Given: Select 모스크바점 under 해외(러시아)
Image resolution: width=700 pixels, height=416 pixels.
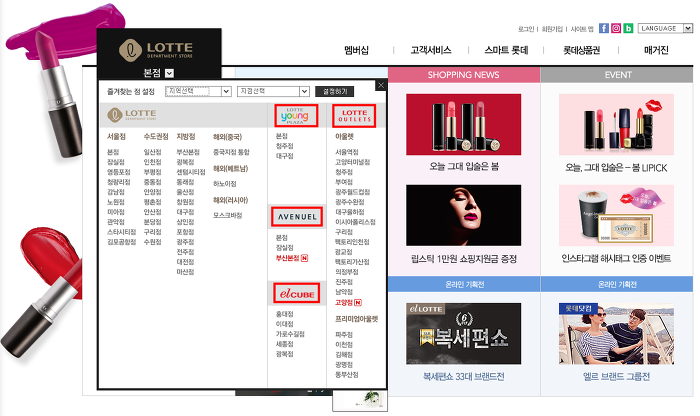Looking at the screenshot, I should [x=227, y=215].
